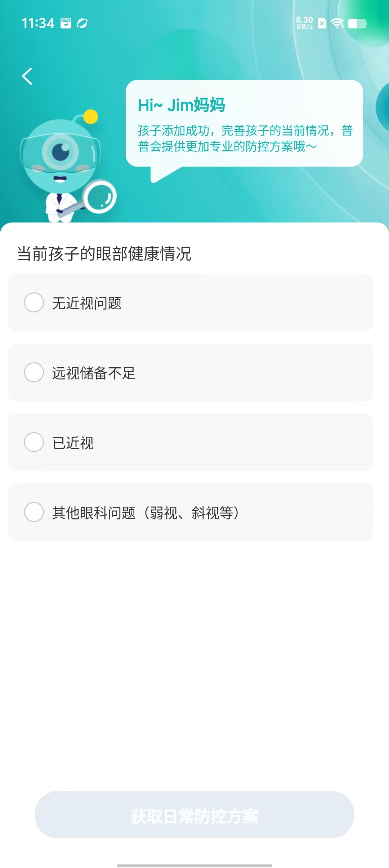Screen dimensions: 389x868
Task: Tap the robot mascot with magnifying glass
Action: [68, 166]
